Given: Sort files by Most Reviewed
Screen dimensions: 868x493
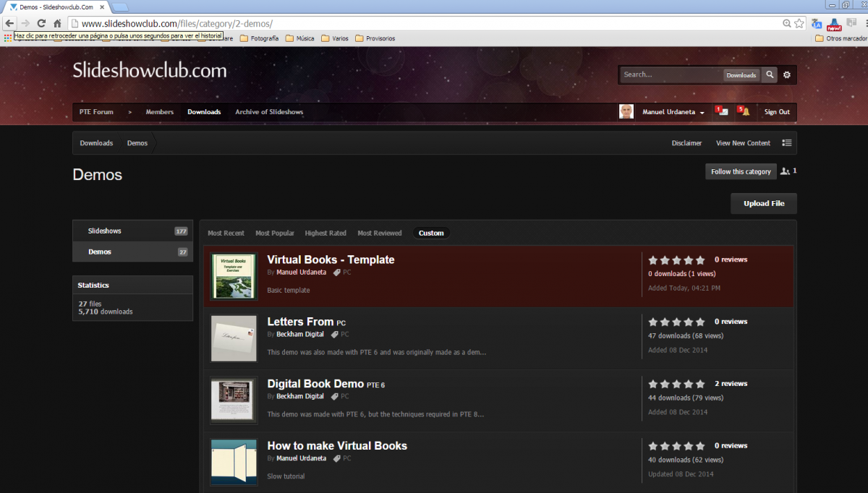Looking at the screenshot, I should (380, 233).
